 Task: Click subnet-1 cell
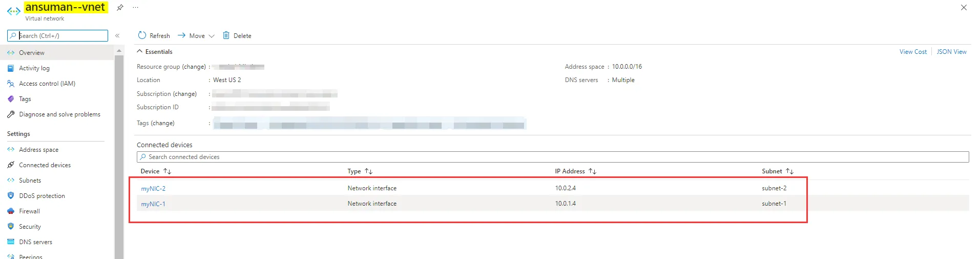[x=774, y=204]
